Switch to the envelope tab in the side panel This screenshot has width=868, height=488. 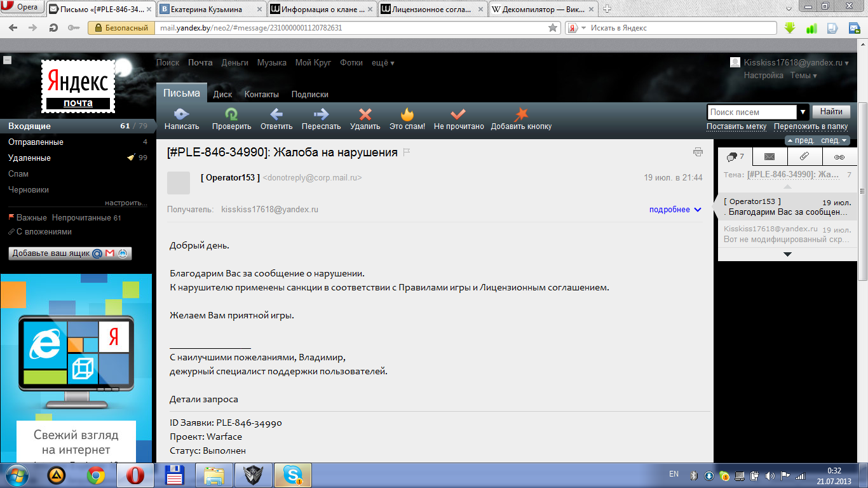(x=770, y=156)
